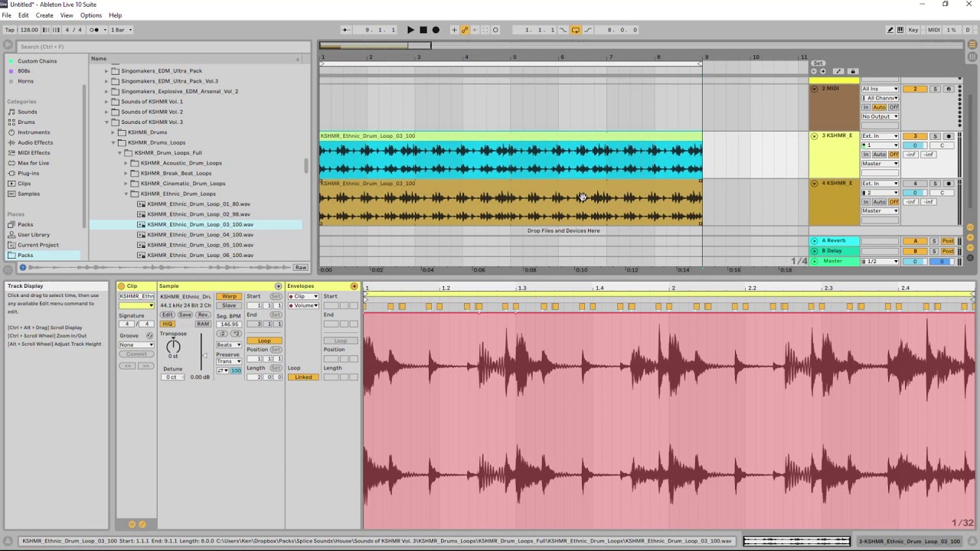The image size is (980, 551).
Task: Open the View menu
Action: [67, 15]
